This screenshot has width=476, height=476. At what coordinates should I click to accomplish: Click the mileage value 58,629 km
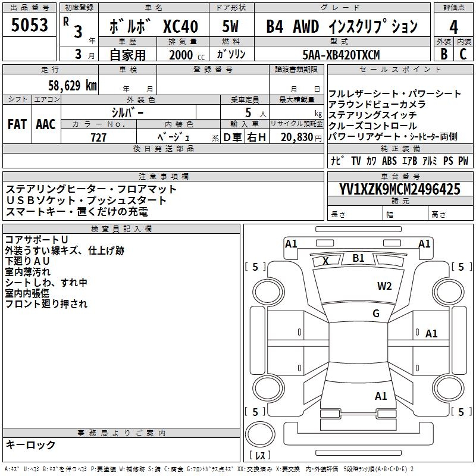pos(73,85)
